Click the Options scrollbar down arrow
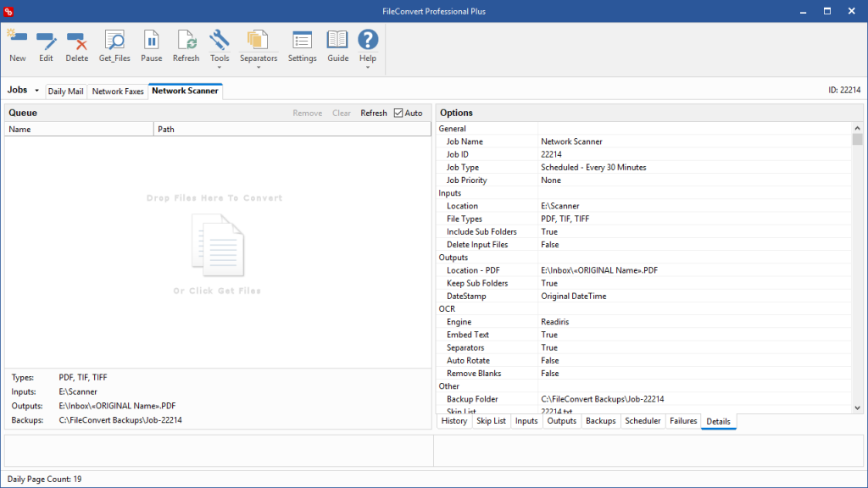Viewport: 868px width, 488px height. (858, 408)
